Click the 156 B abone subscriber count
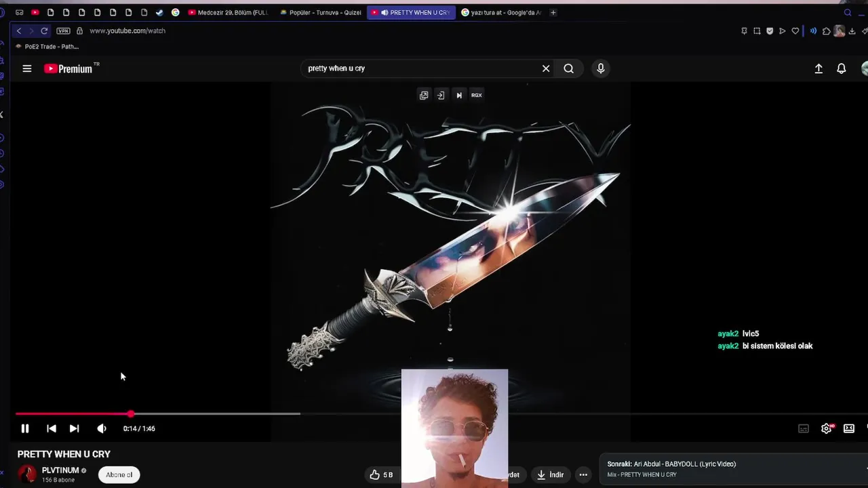The image size is (868, 488). [58, 480]
